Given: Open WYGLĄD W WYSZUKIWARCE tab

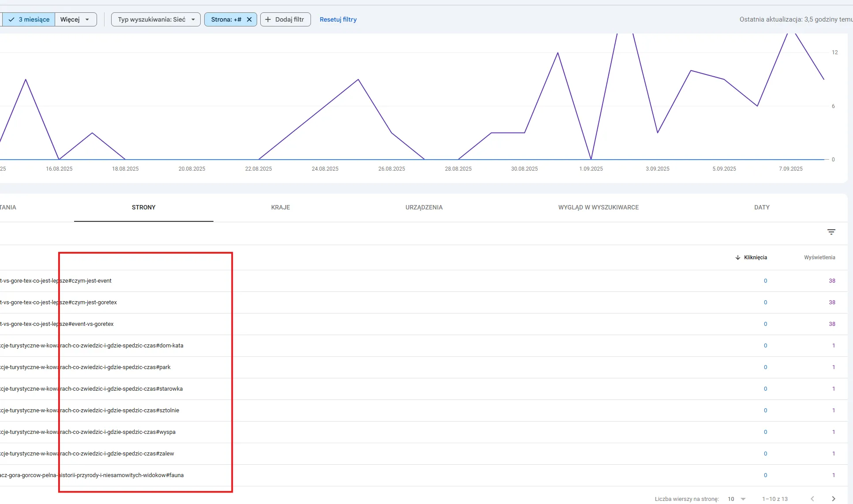Looking at the screenshot, I should pyautogui.click(x=598, y=207).
